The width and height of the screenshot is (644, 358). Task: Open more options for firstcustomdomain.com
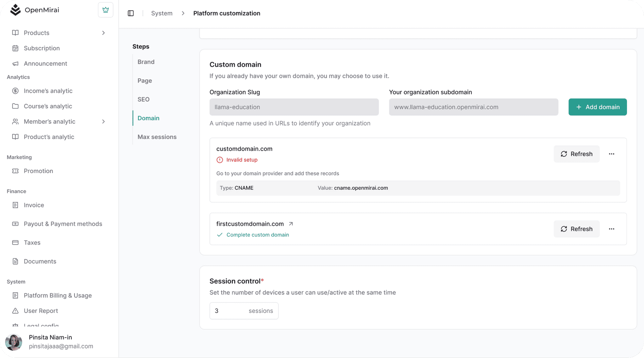pyautogui.click(x=611, y=229)
